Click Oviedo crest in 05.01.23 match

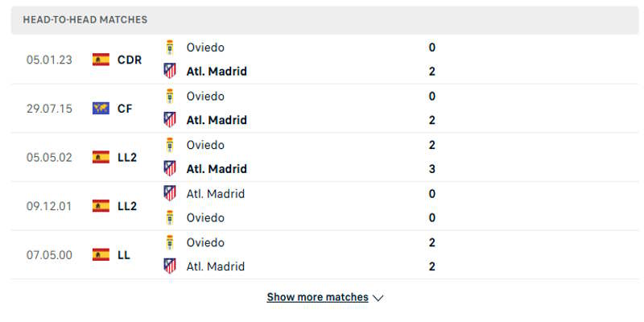pyautogui.click(x=170, y=47)
